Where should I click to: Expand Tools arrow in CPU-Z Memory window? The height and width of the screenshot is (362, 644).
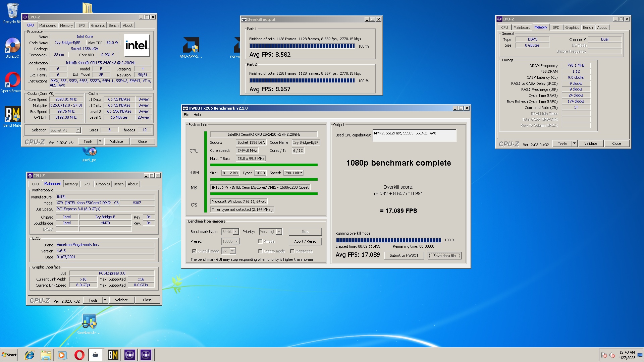coord(574,143)
